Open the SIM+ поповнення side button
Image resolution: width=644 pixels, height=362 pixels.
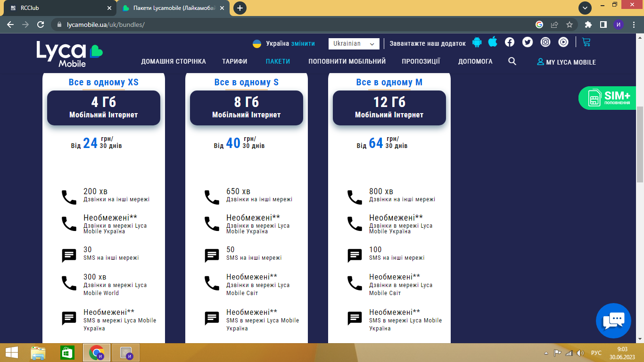pos(607,98)
